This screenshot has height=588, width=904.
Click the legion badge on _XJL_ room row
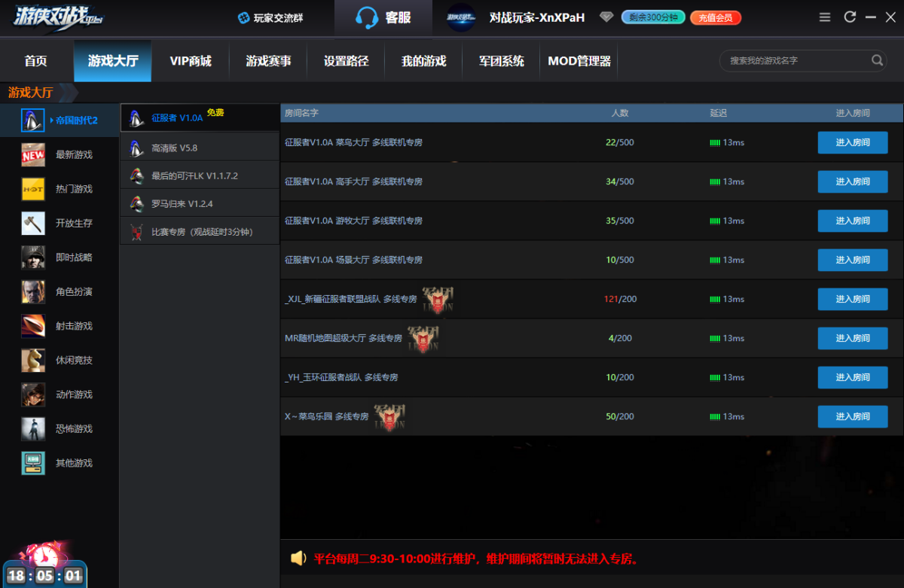tap(438, 299)
